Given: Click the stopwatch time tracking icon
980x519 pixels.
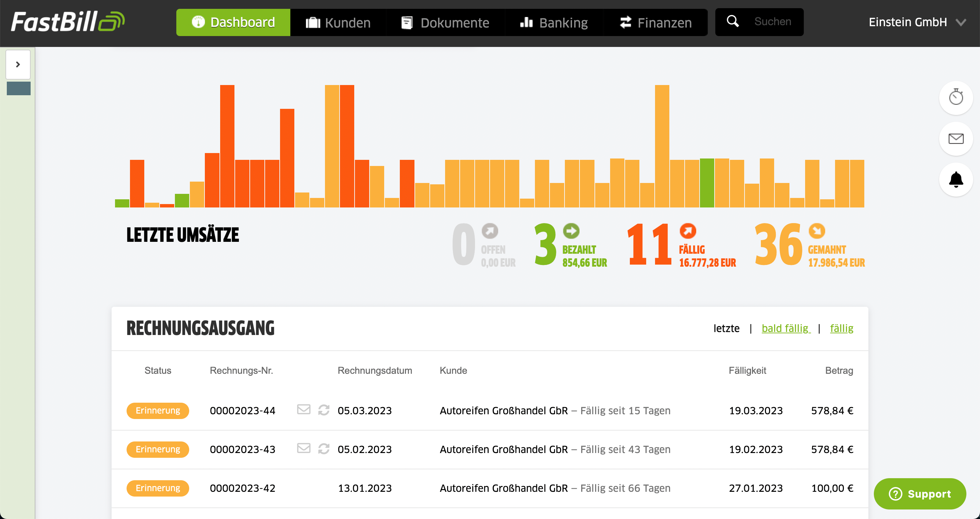Looking at the screenshot, I should click(x=955, y=98).
